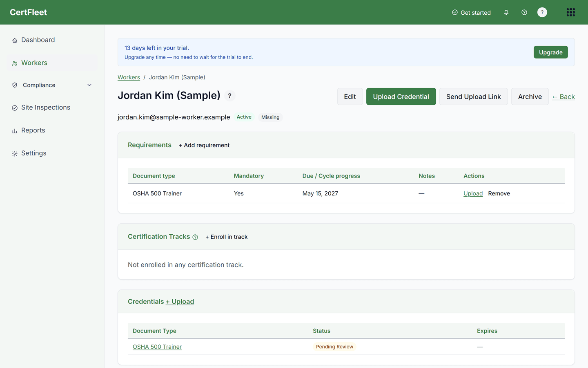Click the Settings gear icon
This screenshot has width=588, height=368.
[15, 154]
